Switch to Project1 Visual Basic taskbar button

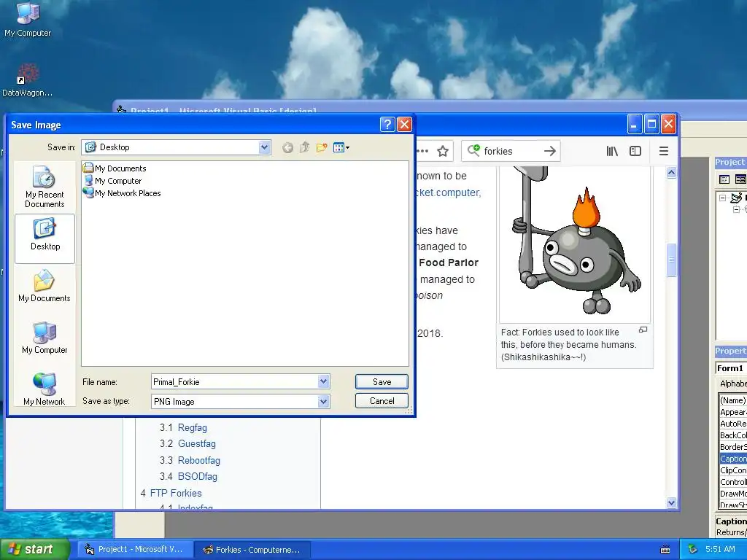136,550
